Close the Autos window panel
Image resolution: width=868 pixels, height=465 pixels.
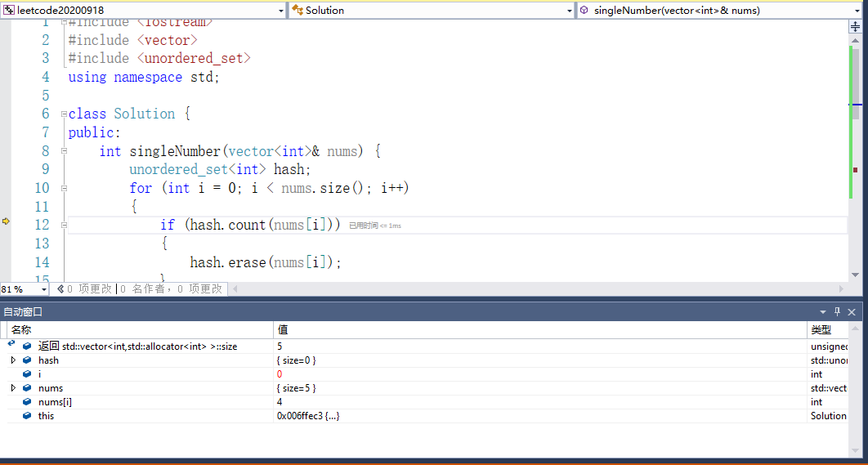click(x=852, y=312)
